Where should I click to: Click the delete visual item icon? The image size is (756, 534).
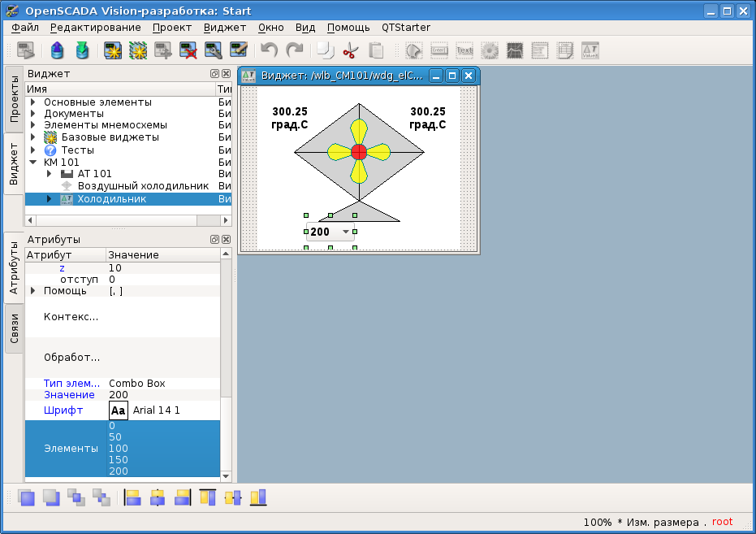click(188, 51)
